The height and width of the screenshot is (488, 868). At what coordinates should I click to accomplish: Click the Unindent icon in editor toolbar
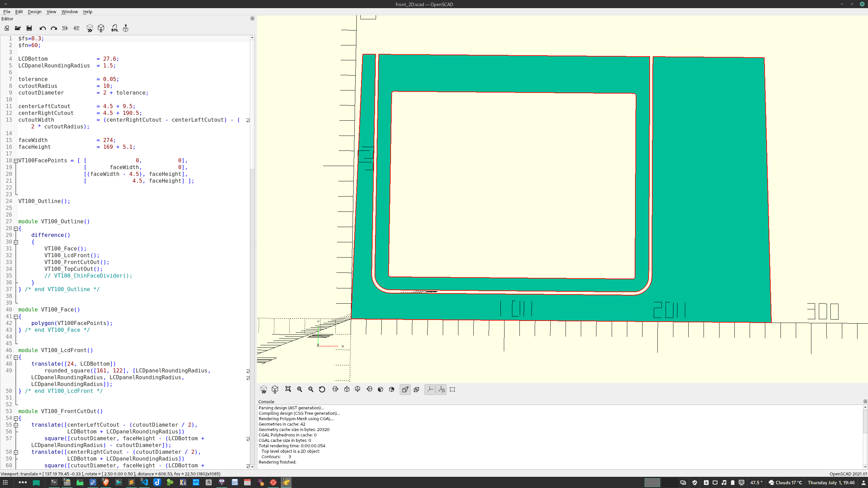click(65, 28)
